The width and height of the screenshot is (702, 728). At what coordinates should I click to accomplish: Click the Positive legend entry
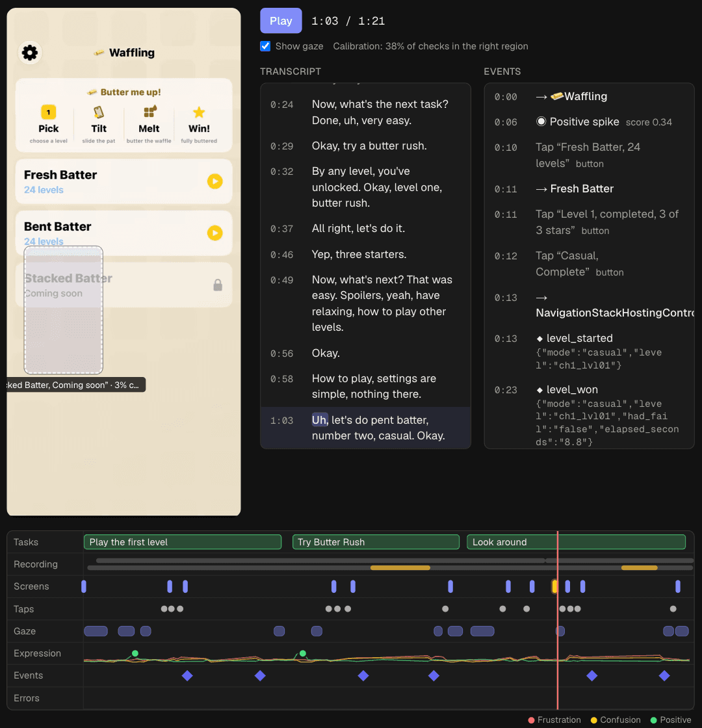(671, 720)
